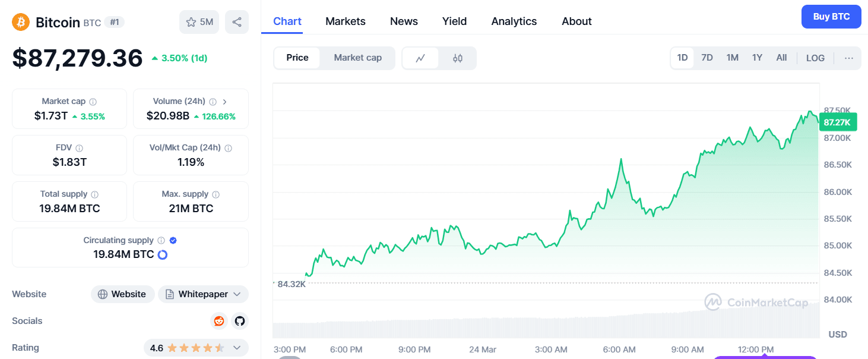
Task: Open the Markets tab
Action: click(346, 21)
